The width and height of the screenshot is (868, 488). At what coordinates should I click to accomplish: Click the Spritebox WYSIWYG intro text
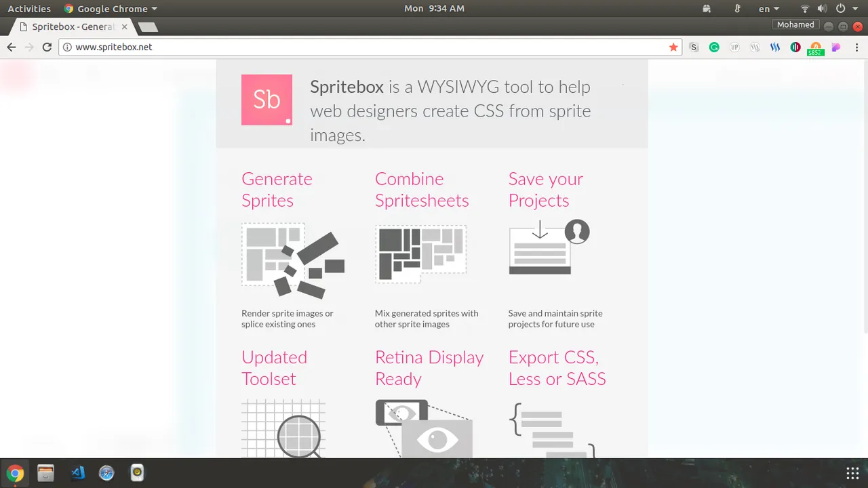point(450,110)
